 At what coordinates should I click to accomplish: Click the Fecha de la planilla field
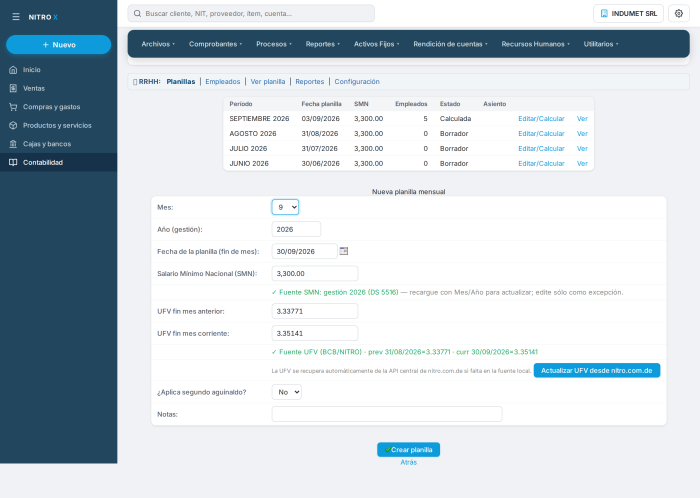click(304, 251)
